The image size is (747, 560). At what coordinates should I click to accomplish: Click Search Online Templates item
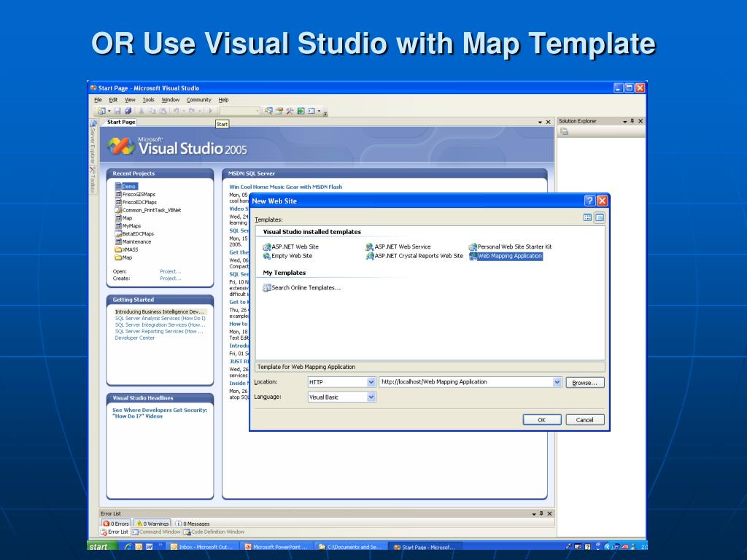coord(301,287)
